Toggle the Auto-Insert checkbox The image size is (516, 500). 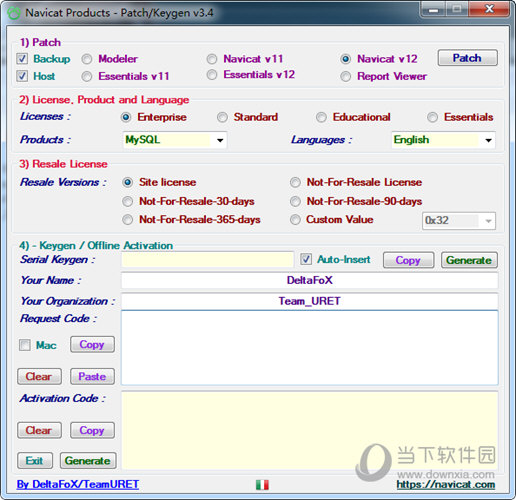click(x=306, y=259)
